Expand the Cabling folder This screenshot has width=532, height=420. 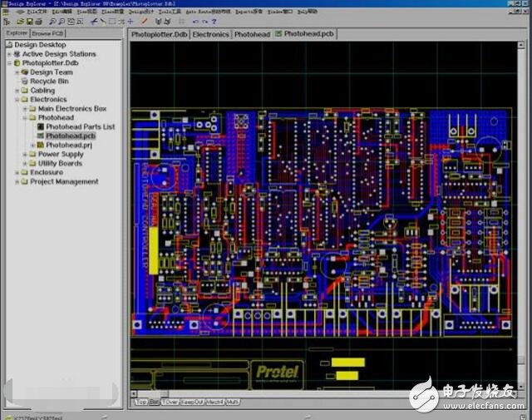(x=17, y=91)
